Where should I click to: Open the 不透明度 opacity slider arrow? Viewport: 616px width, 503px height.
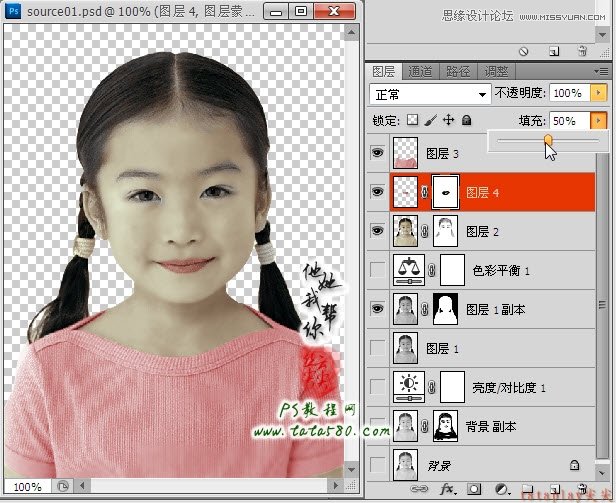[598, 93]
